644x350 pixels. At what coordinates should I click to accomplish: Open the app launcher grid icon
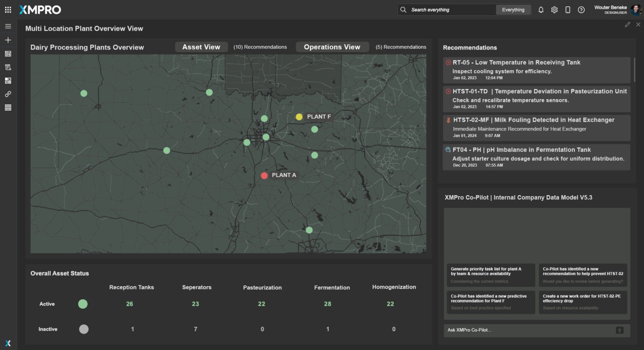pos(8,10)
